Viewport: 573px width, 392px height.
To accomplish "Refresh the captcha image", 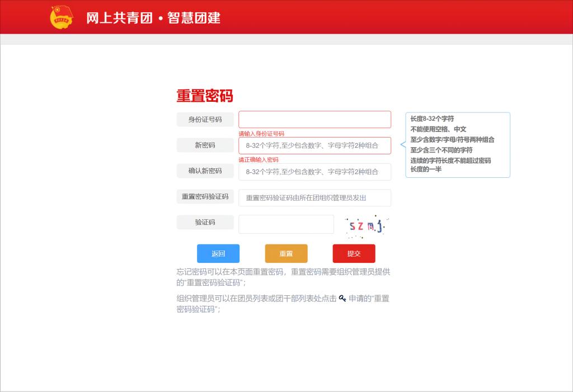I will click(366, 225).
